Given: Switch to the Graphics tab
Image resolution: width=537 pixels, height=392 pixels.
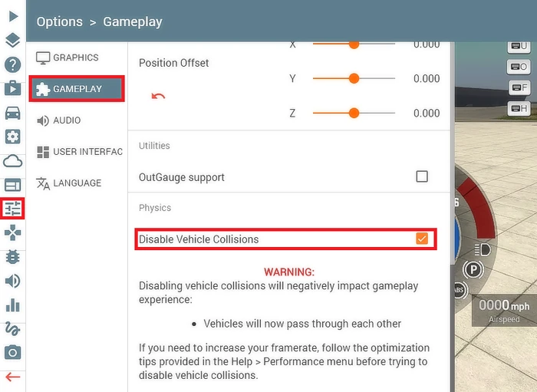Looking at the screenshot, I should click(77, 58).
